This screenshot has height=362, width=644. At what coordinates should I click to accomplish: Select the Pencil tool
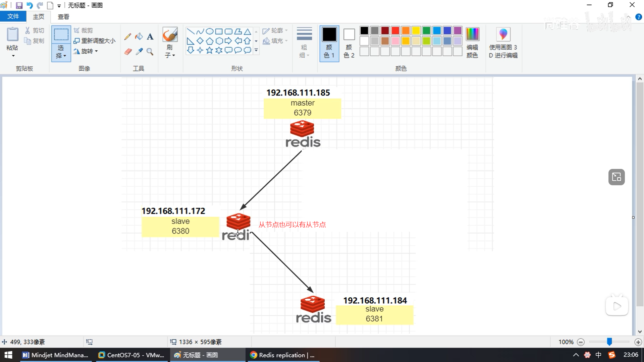[127, 37]
